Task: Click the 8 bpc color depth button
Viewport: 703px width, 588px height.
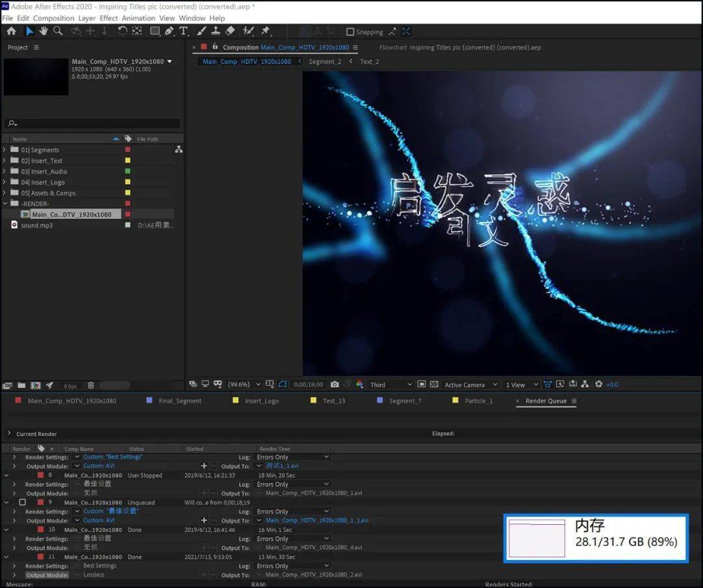Action: 70,386
